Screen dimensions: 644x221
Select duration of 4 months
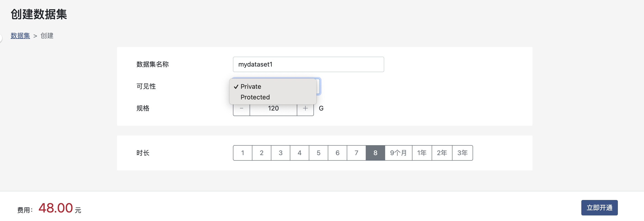(x=300, y=153)
